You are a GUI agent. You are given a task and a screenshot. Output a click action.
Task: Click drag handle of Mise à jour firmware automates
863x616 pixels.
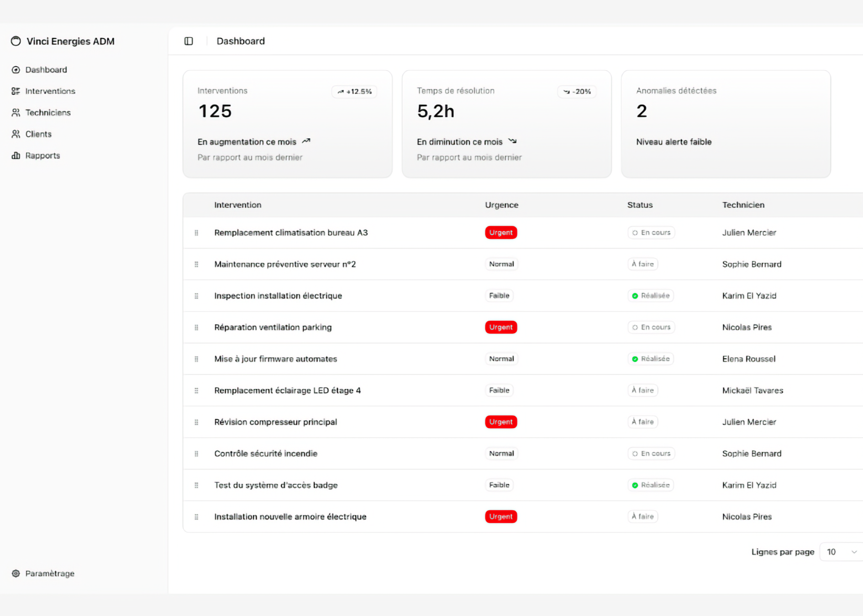point(196,359)
